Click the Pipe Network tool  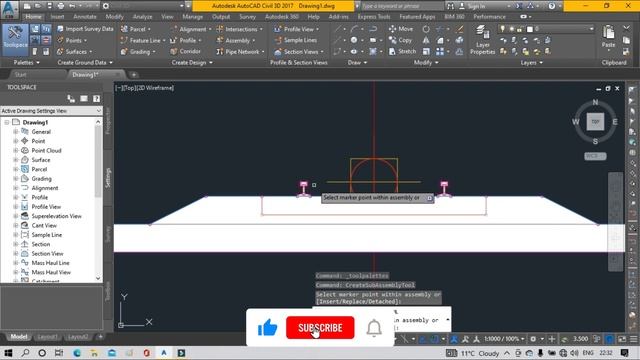coord(240,52)
